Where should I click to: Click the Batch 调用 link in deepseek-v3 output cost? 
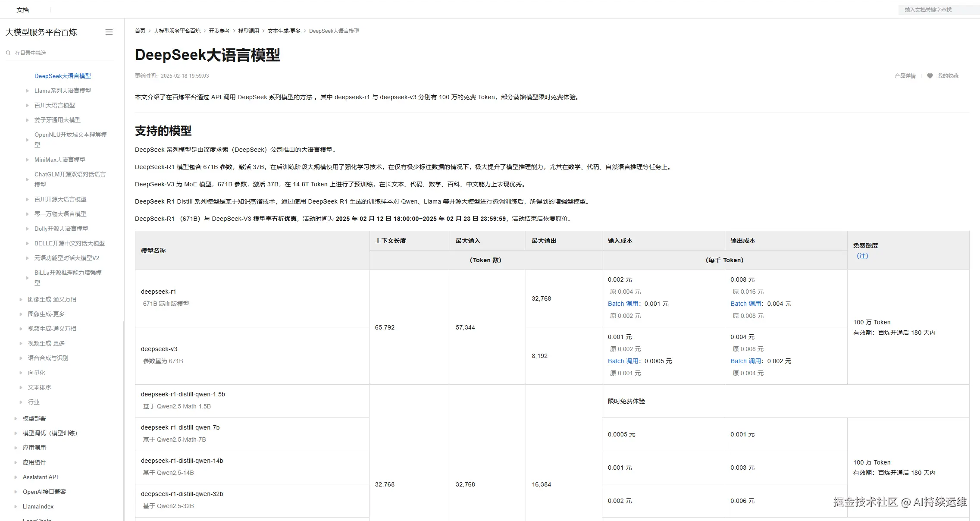pyautogui.click(x=745, y=361)
